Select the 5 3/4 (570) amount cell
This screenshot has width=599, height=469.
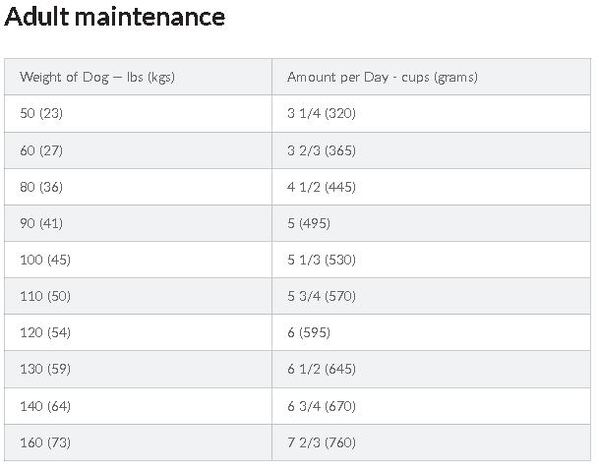tap(431, 296)
